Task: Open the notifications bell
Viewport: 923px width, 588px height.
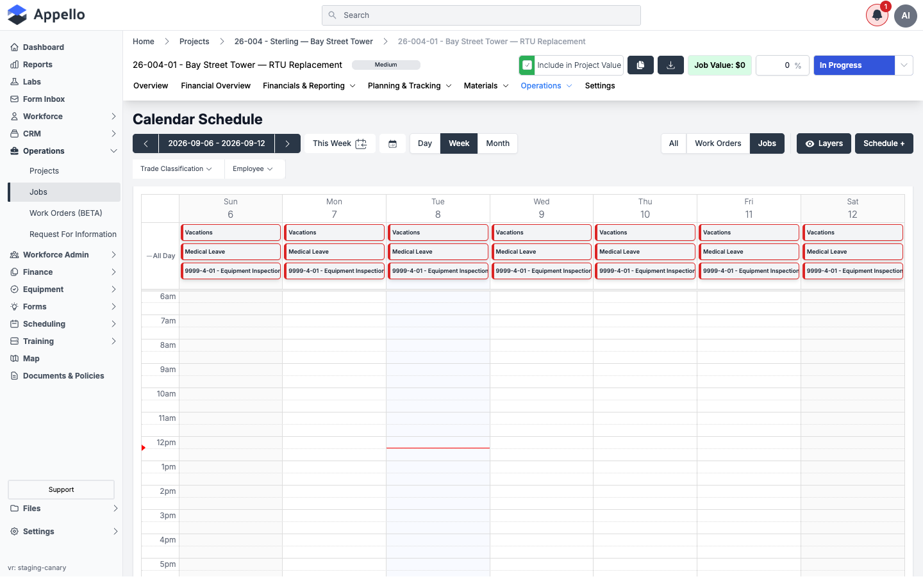Action: point(877,15)
